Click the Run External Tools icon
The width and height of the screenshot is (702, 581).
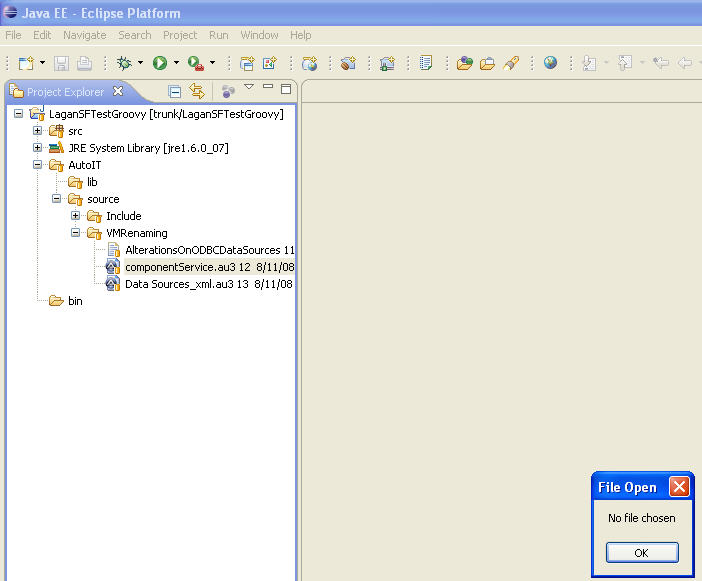coord(196,63)
